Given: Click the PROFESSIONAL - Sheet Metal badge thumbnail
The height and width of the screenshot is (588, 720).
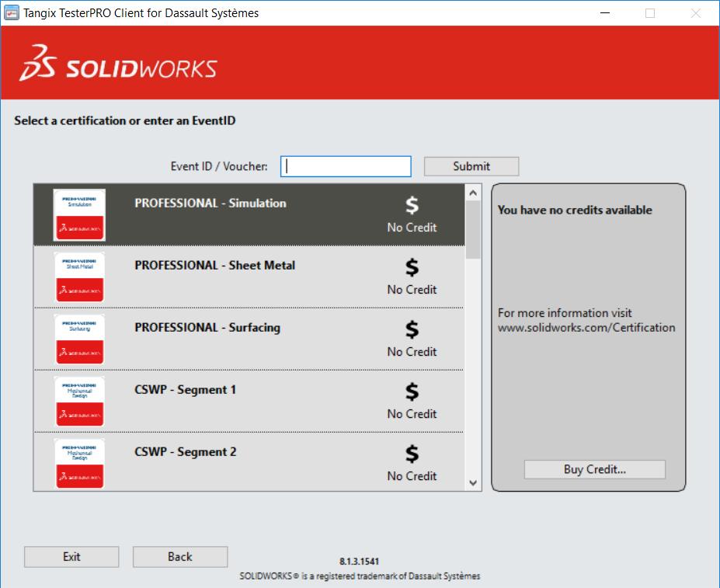Looking at the screenshot, I should click(x=79, y=277).
